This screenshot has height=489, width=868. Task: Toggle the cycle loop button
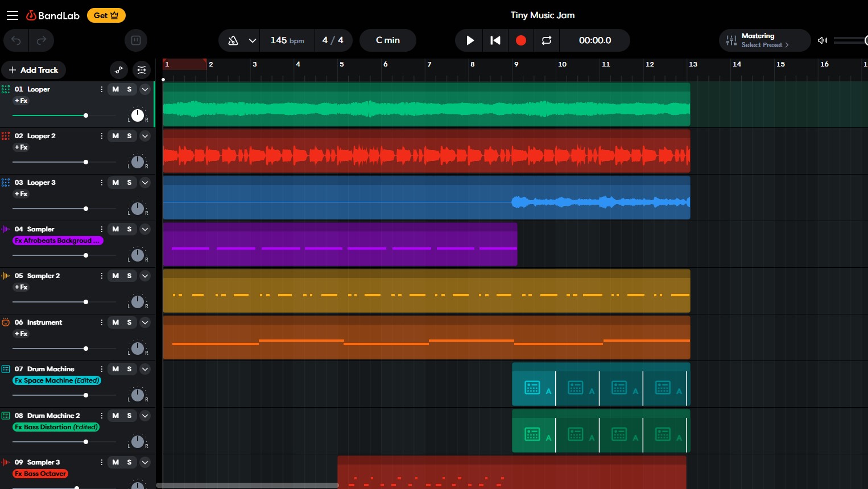[x=547, y=40]
